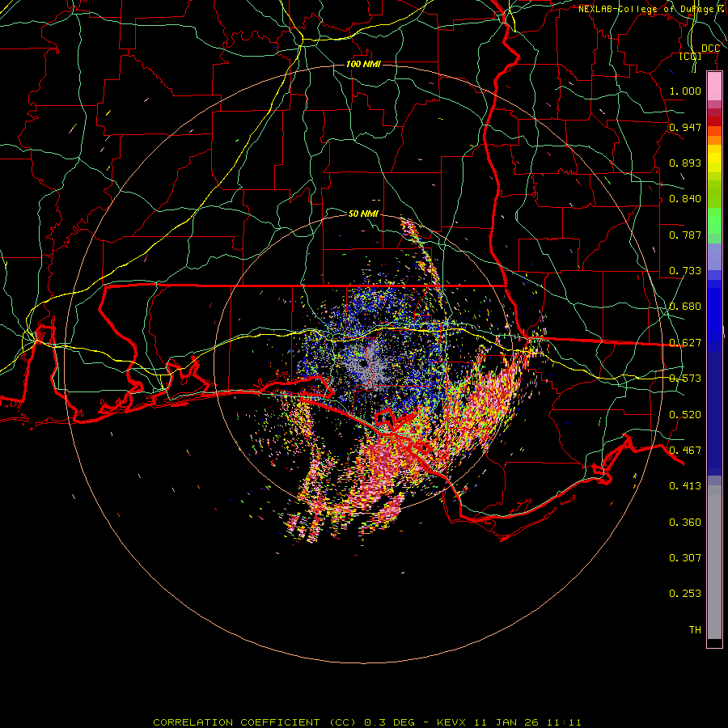Select the 0.520 scale value

pyautogui.click(x=685, y=415)
